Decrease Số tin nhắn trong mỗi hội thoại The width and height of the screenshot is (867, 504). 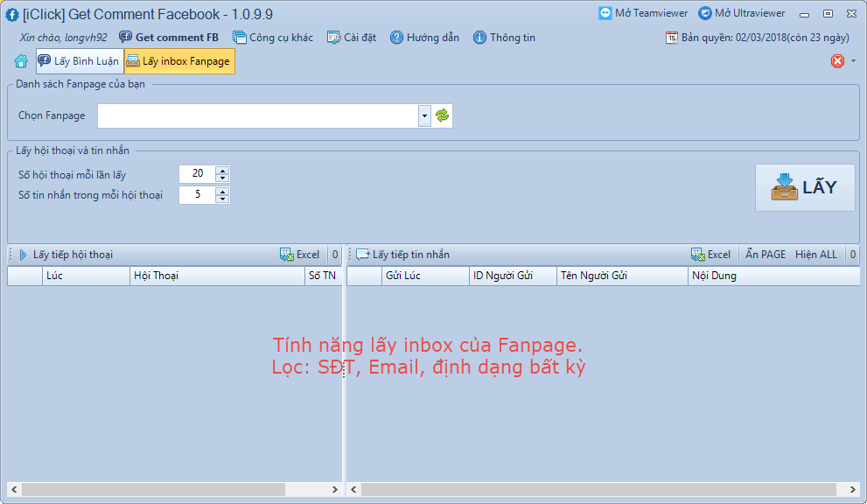click(222, 199)
